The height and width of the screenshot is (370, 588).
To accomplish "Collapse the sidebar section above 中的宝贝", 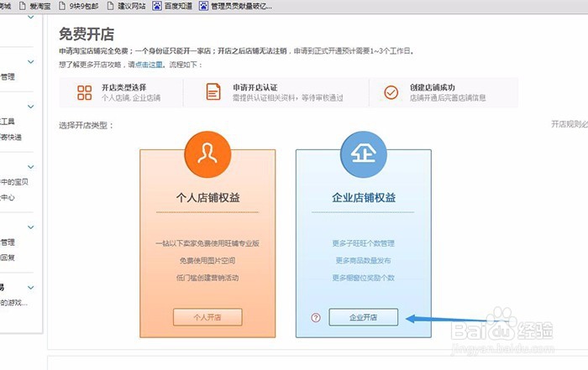I will (x=31, y=167).
